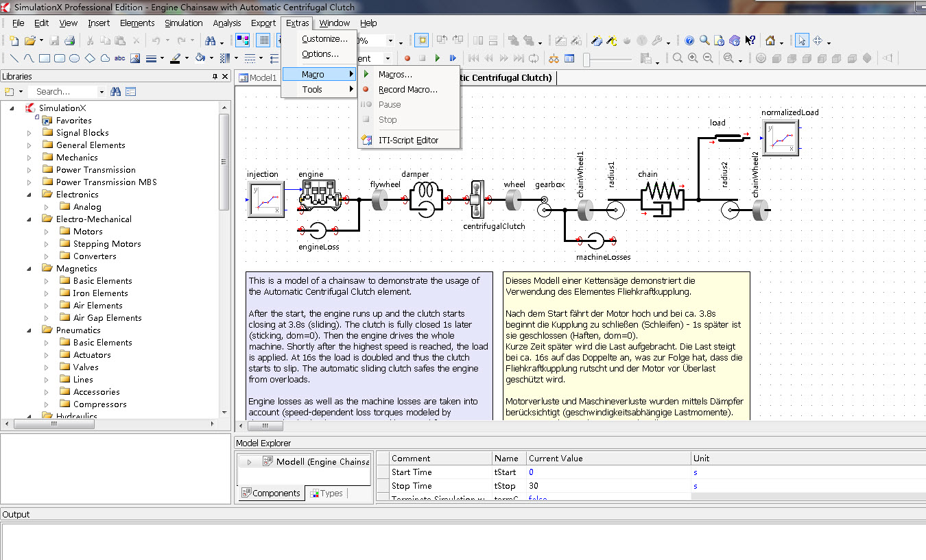Open the line style dropdown arrow

pos(261,58)
